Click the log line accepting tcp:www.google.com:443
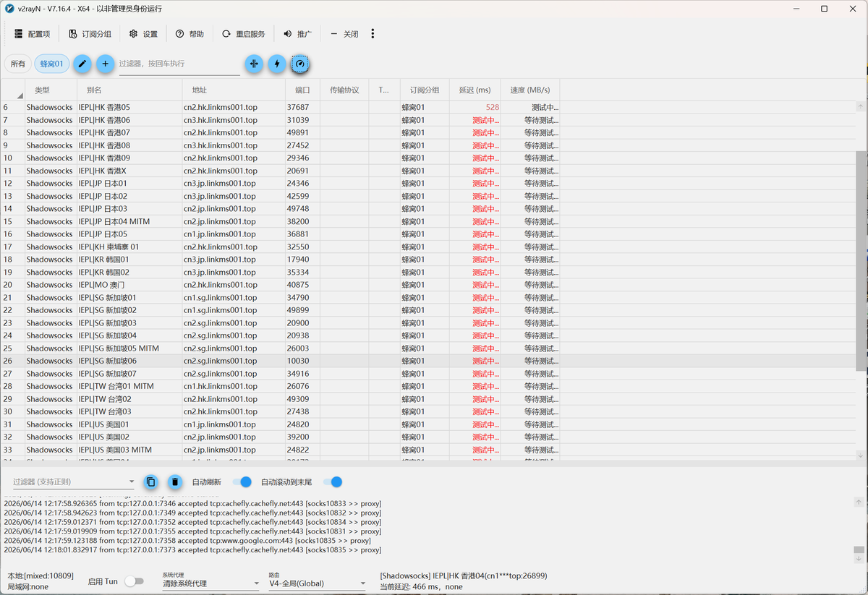 coord(187,540)
